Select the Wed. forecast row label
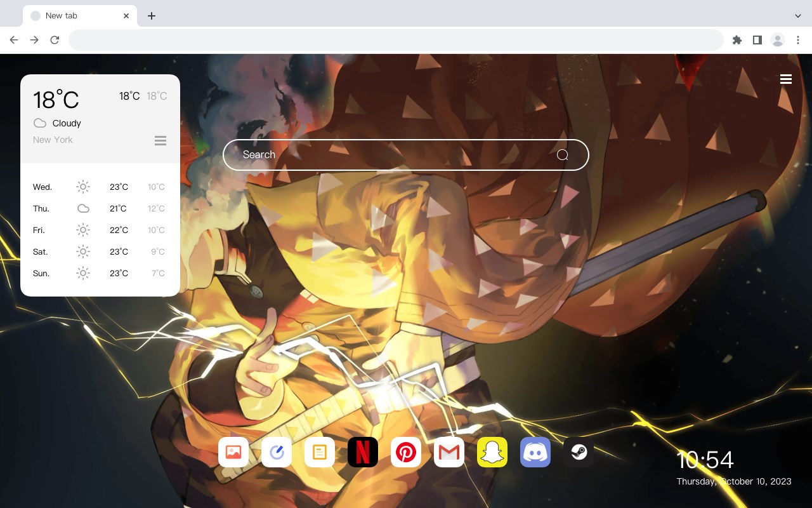 [43, 187]
